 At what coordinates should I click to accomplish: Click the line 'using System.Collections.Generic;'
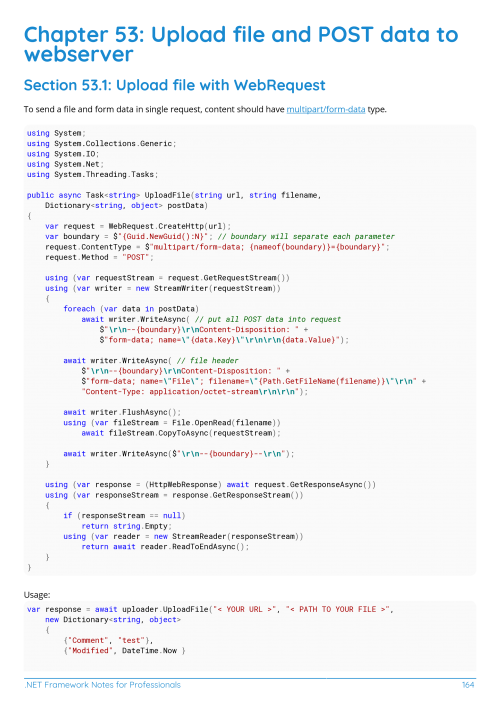point(101,143)
